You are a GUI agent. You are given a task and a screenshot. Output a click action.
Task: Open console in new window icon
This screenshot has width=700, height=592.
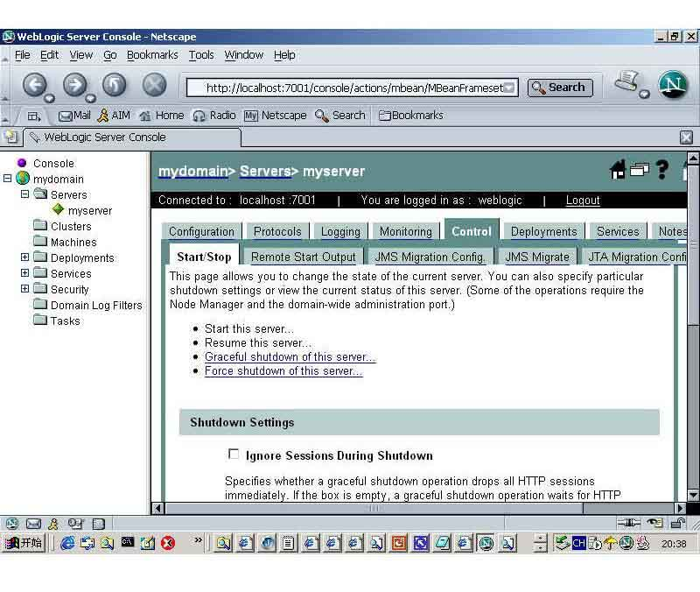(640, 169)
